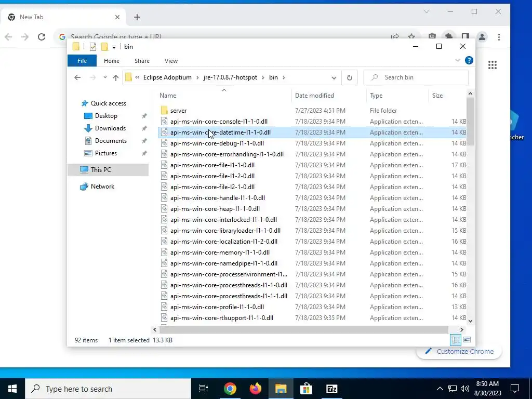Click the Properties quick access toolbar icon
Image resolution: width=532 pixels, height=399 pixels.
point(92,46)
